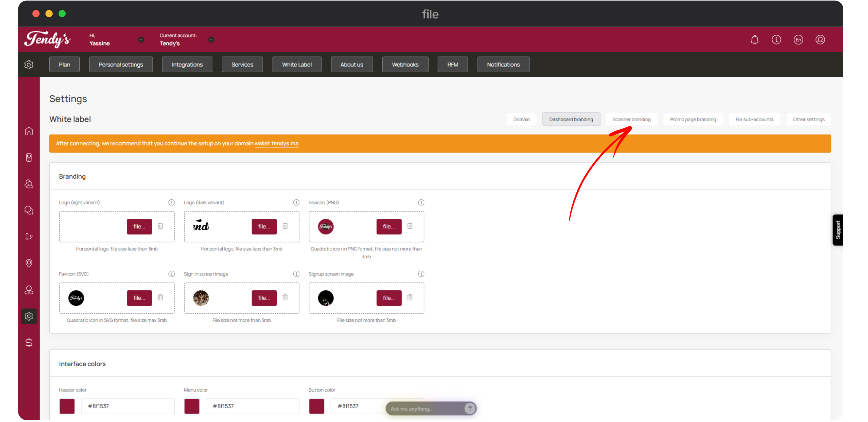This screenshot has height=422, width=868.
Task: Choose file for Logo (dark variant)
Action: (264, 226)
